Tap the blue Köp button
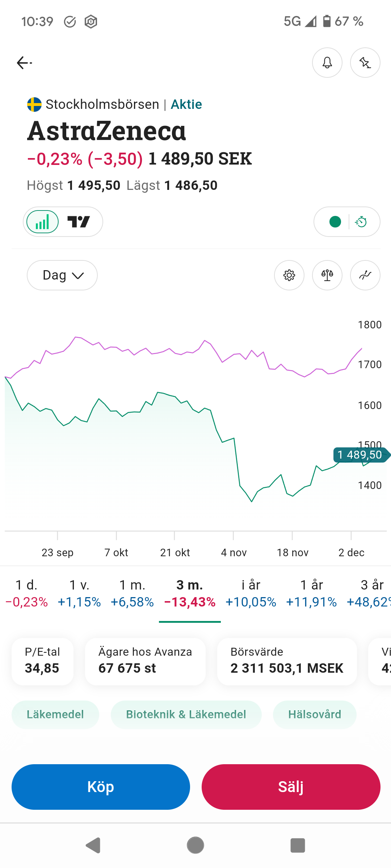 tap(101, 787)
